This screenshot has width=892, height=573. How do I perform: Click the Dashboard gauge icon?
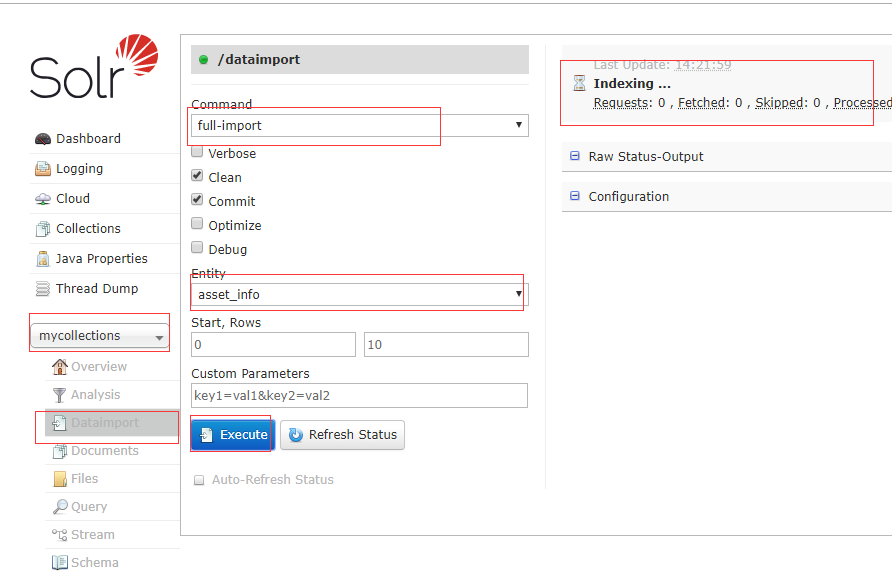[x=42, y=139]
